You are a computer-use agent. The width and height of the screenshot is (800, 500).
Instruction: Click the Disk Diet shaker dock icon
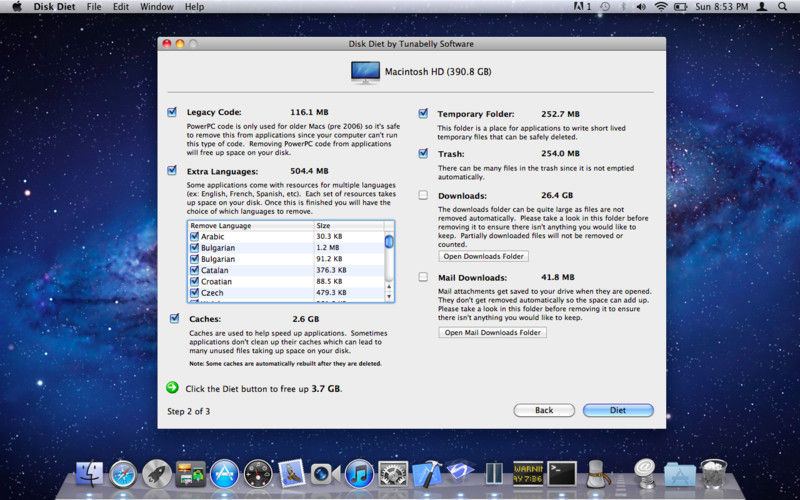click(596, 474)
